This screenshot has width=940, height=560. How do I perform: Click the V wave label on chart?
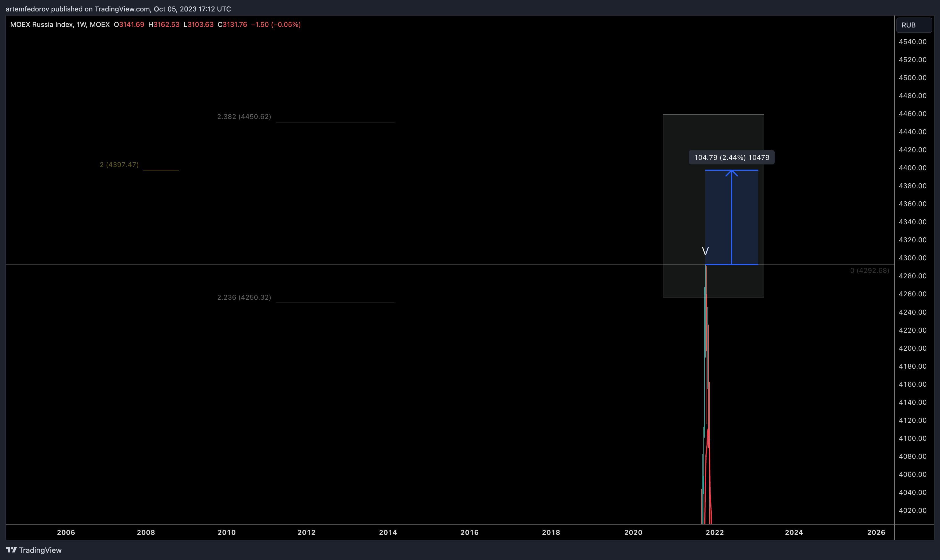(x=705, y=251)
